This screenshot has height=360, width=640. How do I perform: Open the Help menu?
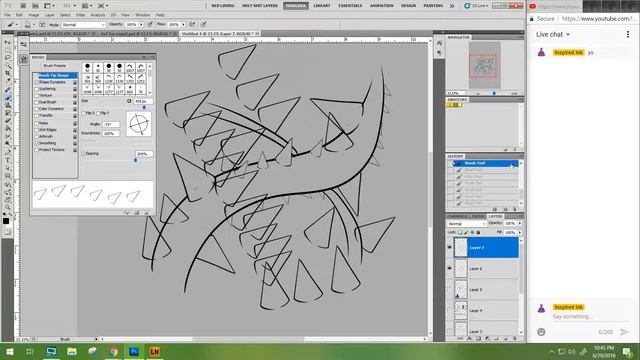pyautogui.click(x=160, y=15)
